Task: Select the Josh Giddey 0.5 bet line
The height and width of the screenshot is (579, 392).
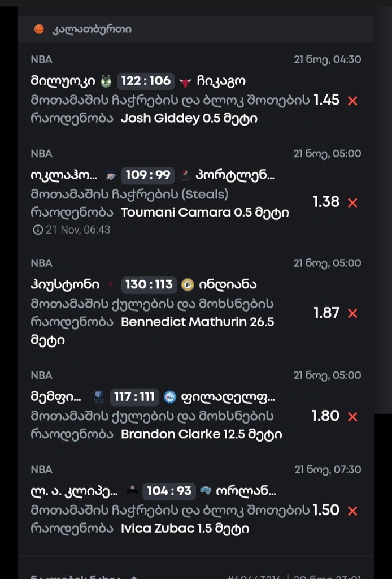Action: click(x=189, y=119)
